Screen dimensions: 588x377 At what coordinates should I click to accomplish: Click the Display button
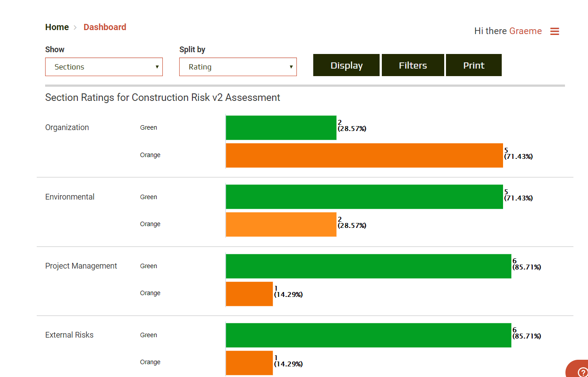coord(346,65)
